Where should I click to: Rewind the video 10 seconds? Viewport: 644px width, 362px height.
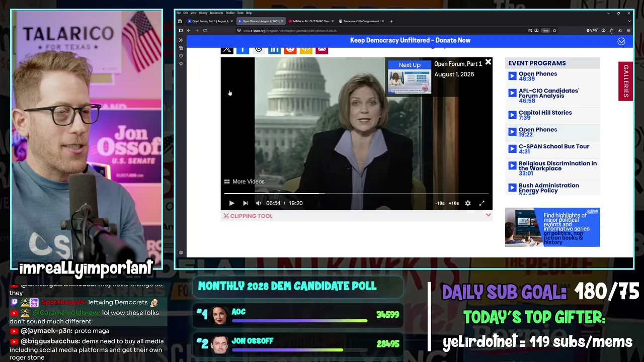440,203
